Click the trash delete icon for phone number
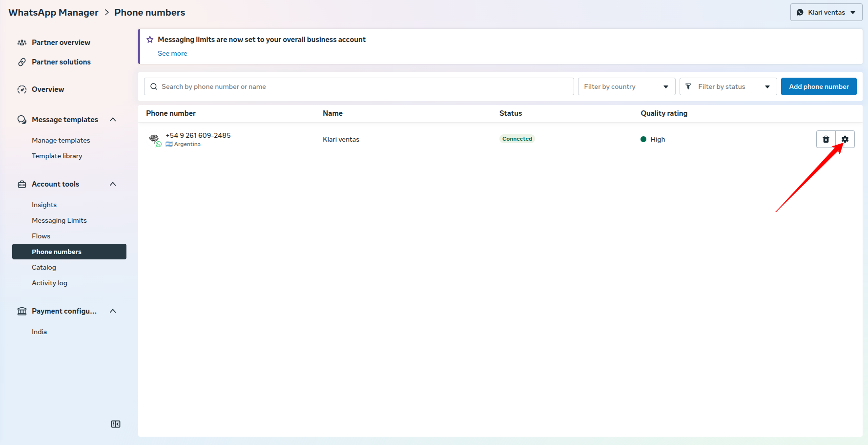 pos(826,139)
